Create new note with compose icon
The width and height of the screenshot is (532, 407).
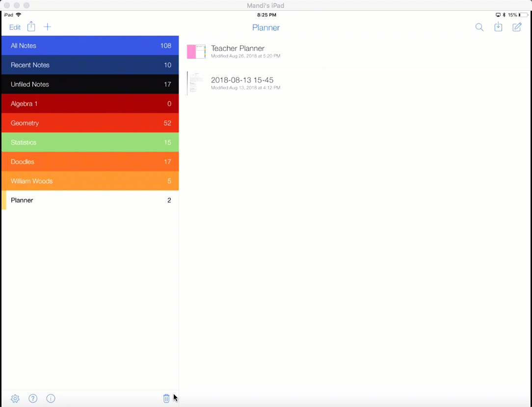(517, 27)
